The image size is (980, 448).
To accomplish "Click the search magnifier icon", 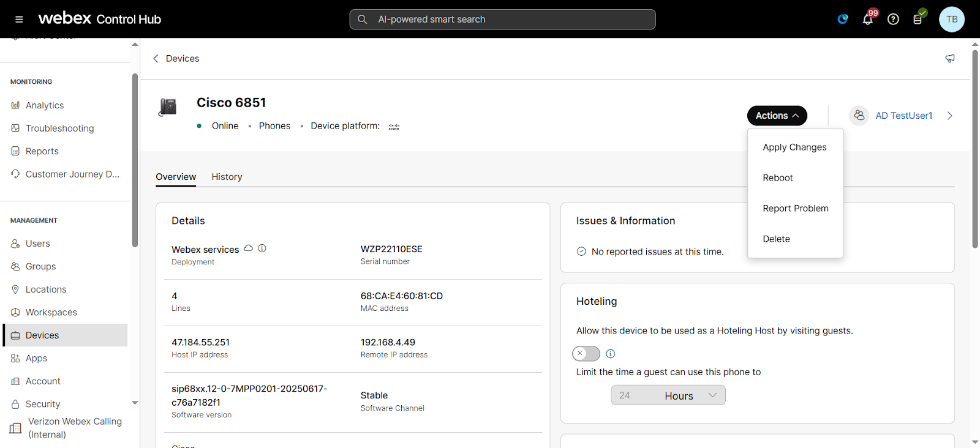I will 363,20.
